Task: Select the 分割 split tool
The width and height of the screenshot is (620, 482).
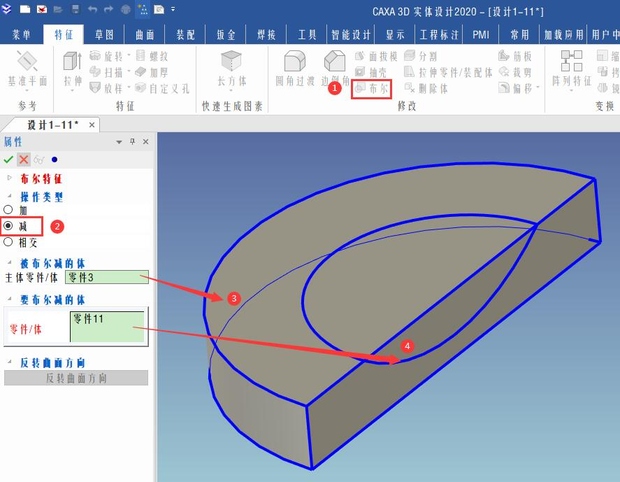Action: (421, 56)
